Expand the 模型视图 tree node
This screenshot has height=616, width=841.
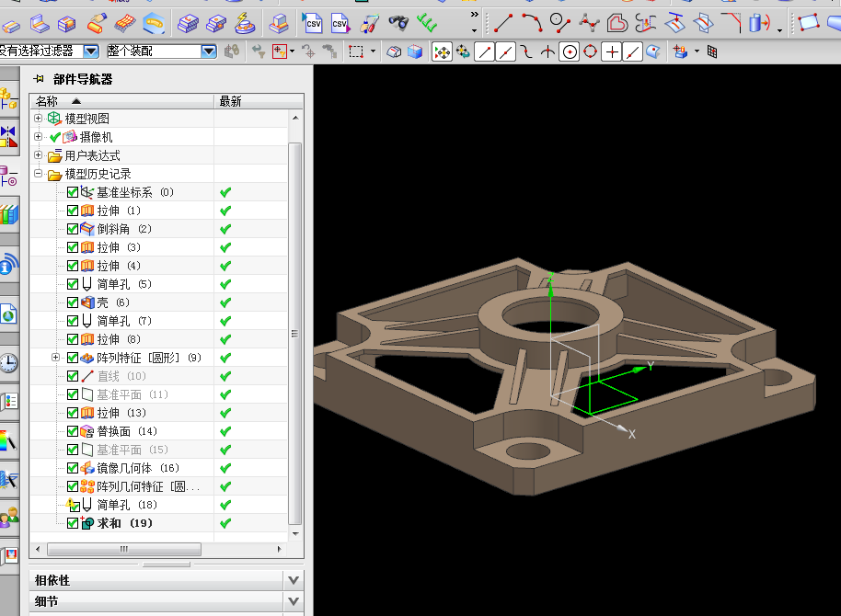coord(38,119)
